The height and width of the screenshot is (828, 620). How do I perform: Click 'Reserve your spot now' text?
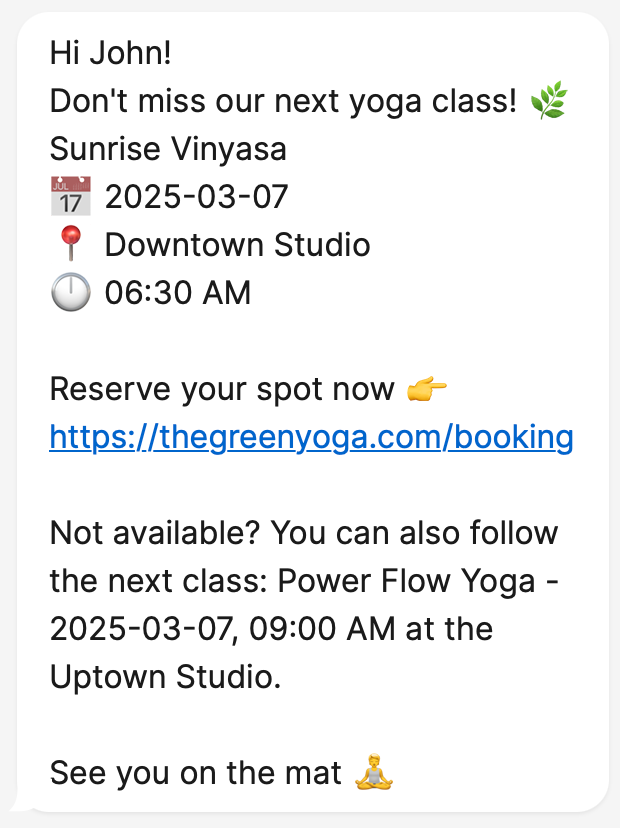click(x=222, y=390)
